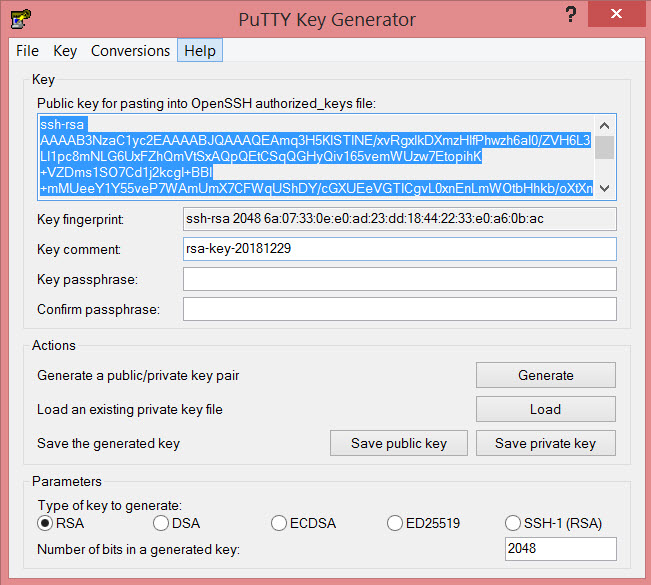Click the number of bits field
651x585 pixels.
[560, 549]
